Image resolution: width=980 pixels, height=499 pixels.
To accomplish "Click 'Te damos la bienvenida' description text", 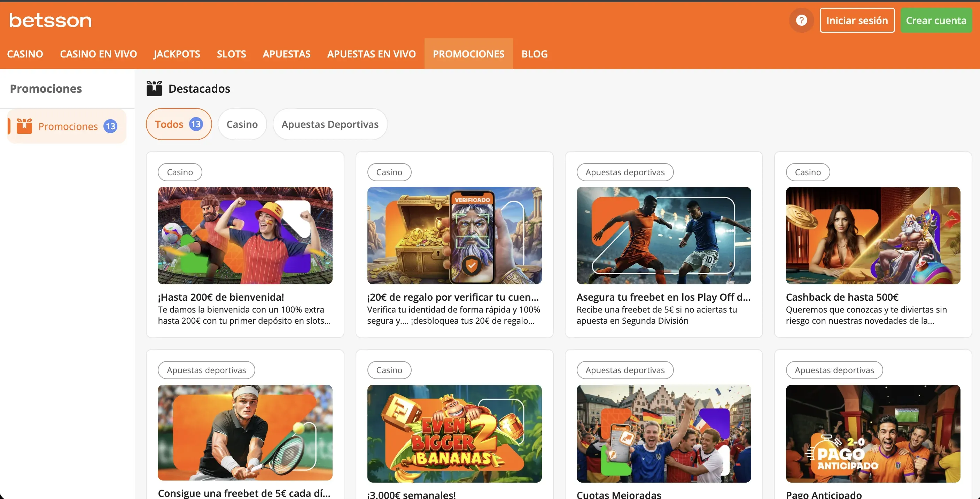I will tap(244, 315).
